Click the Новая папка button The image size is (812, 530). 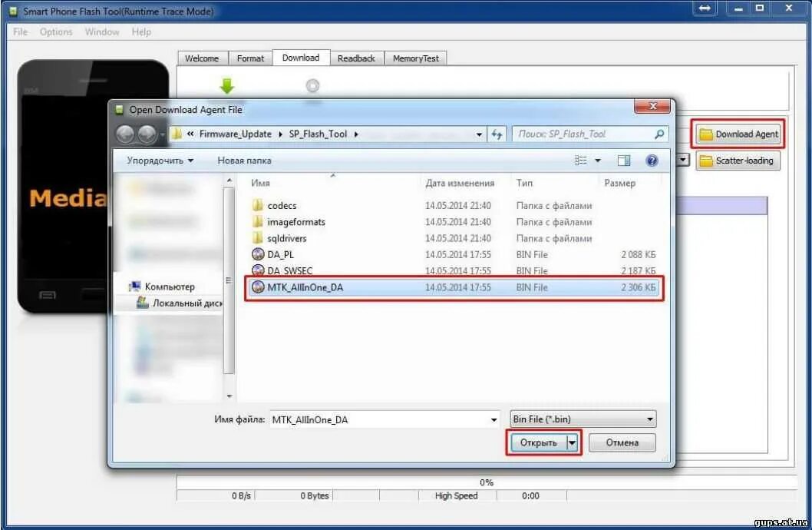[244, 161]
